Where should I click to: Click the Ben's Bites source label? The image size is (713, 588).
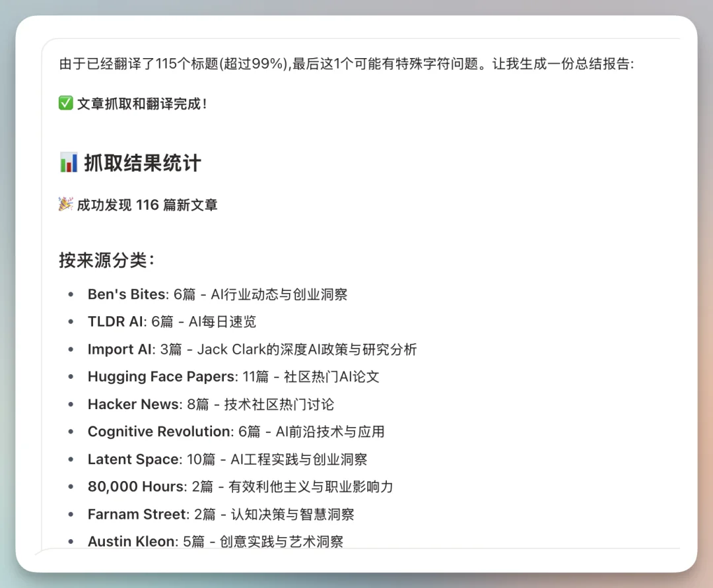click(126, 294)
